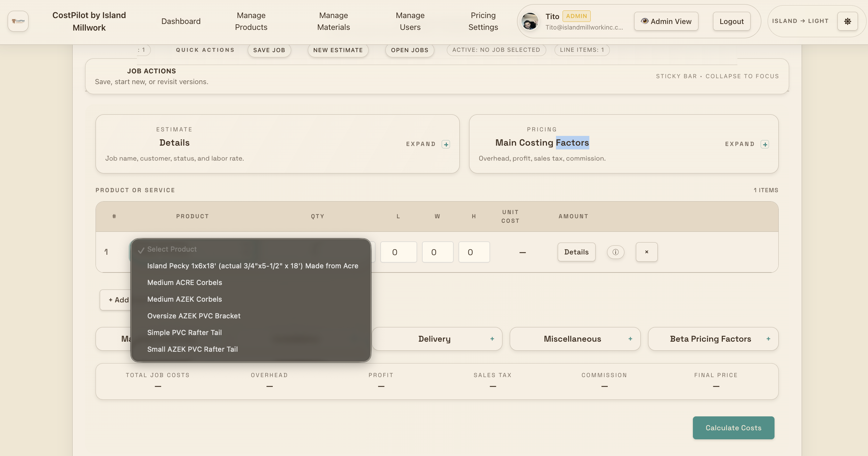The image size is (868, 456).
Task: Click the W dimension input field
Action: pos(438,252)
